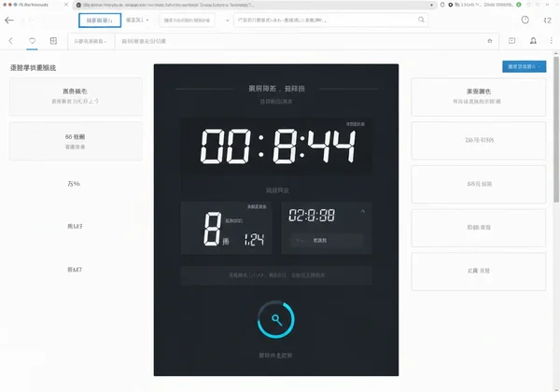Select the fifth card in the right panel

(x=479, y=272)
